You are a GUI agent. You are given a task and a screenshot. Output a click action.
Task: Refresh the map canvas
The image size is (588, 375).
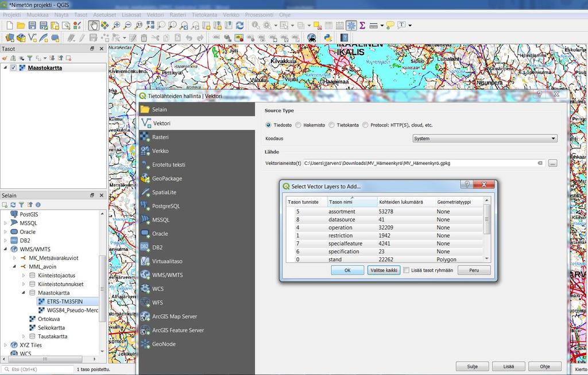pos(240,25)
